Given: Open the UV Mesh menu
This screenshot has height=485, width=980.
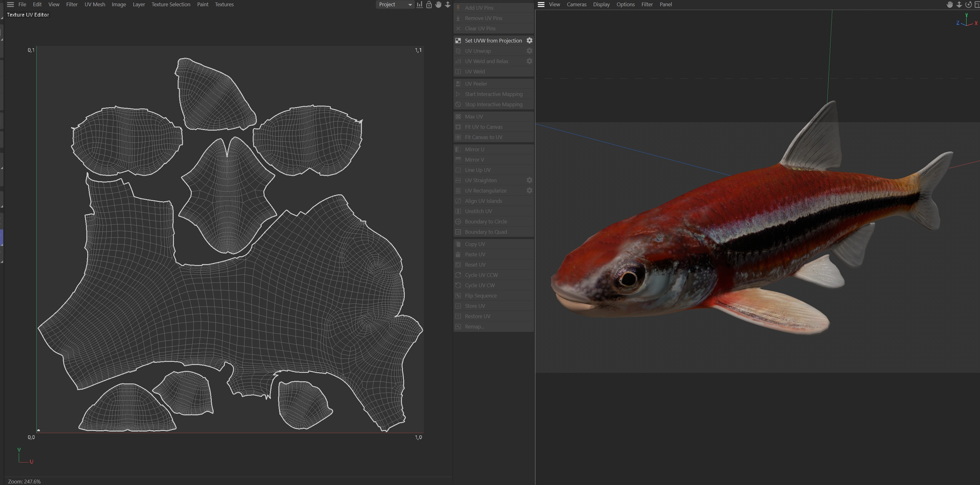Looking at the screenshot, I should [x=95, y=5].
